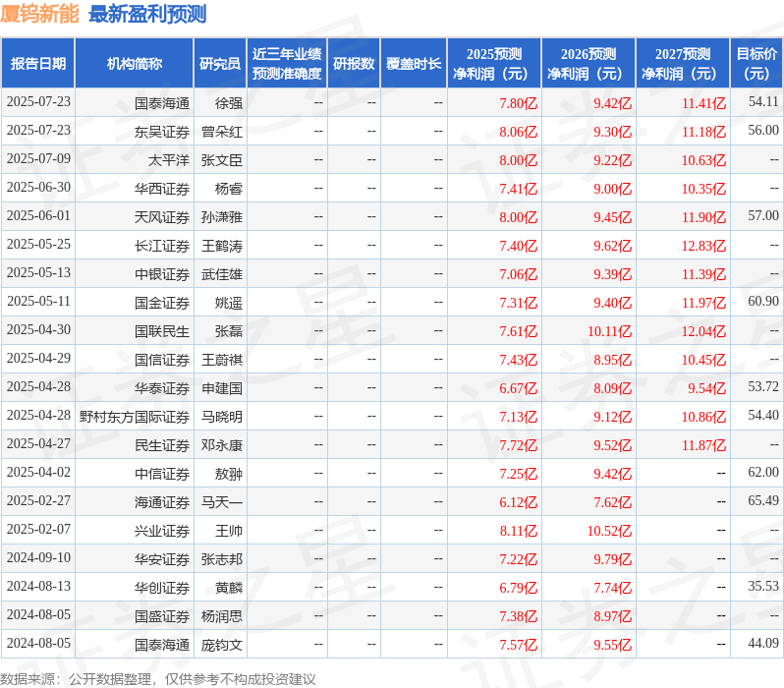784x688 pixels.
Task: Click analyst 王蔚祺
Action: pyautogui.click(x=222, y=360)
